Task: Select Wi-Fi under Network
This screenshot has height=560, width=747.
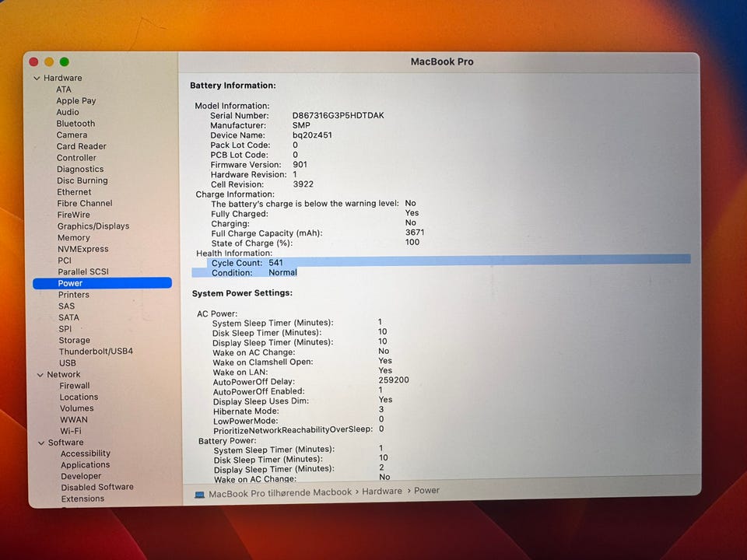Action: pyautogui.click(x=71, y=431)
